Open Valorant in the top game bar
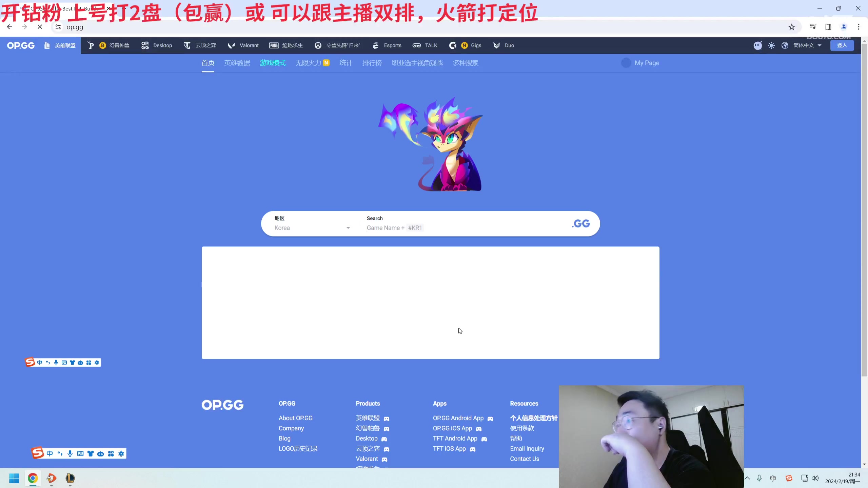Image resolution: width=868 pixels, height=488 pixels. click(x=243, y=45)
